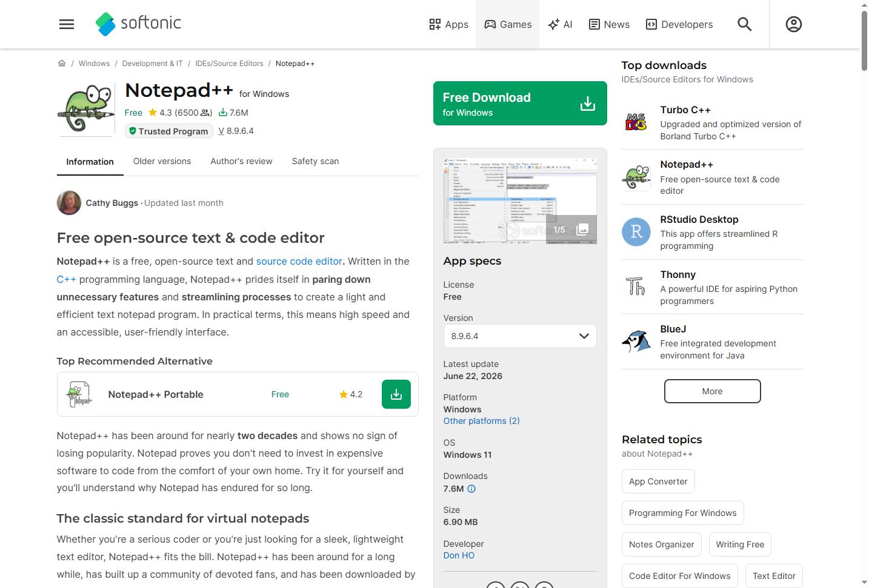Follow the source code editor link
This screenshot has height=588, width=869.
299,261
